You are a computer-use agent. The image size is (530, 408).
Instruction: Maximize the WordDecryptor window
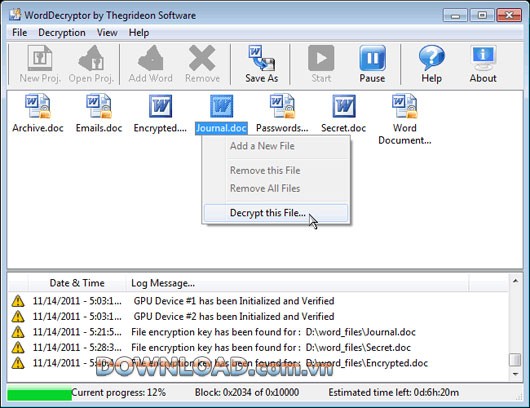point(482,16)
